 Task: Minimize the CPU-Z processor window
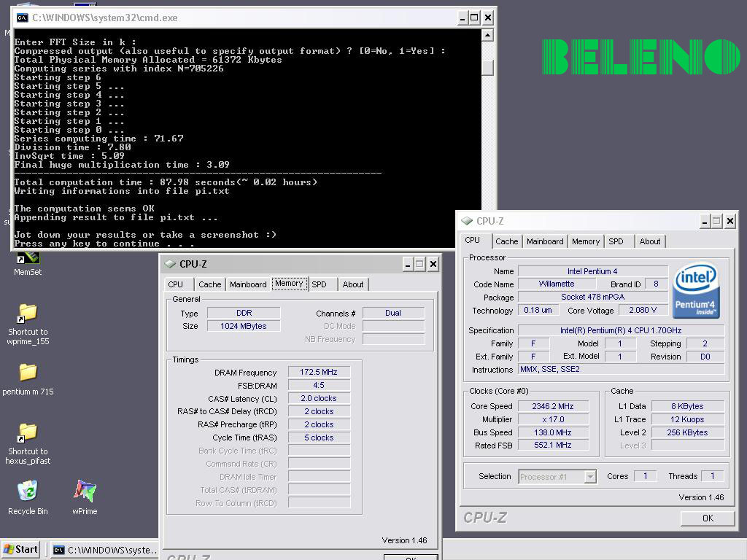pyautogui.click(x=705, y=222)
